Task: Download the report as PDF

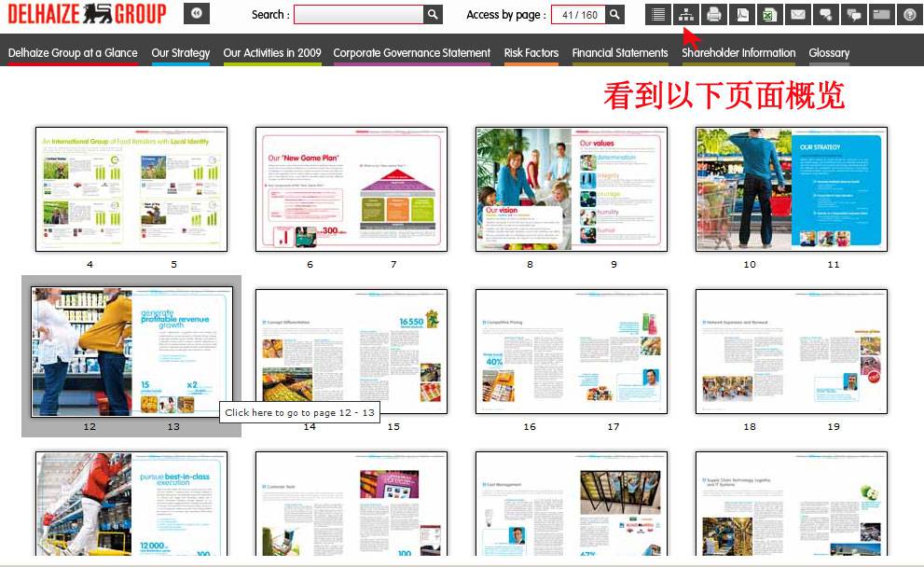Action: 741,14
